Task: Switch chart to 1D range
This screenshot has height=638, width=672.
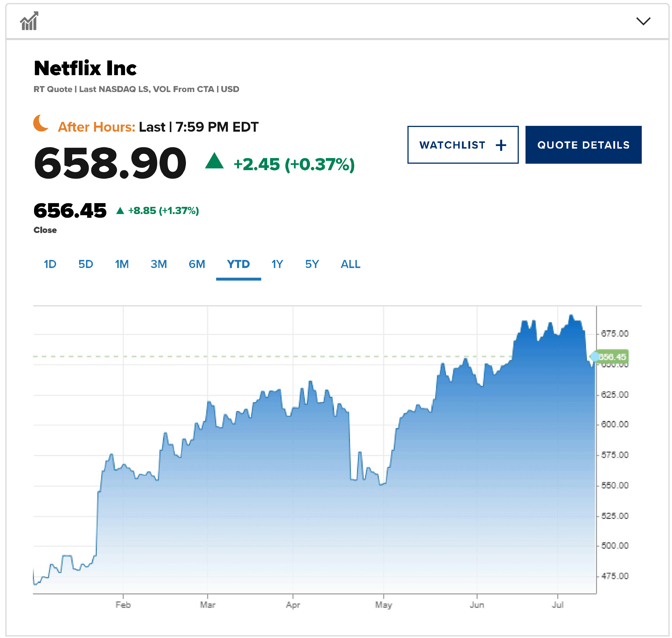Action: 50,264
